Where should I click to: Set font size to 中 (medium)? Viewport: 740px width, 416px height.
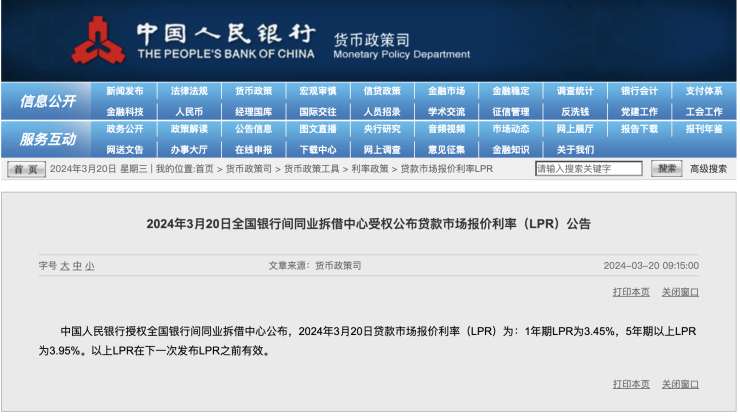coord(77,266)
